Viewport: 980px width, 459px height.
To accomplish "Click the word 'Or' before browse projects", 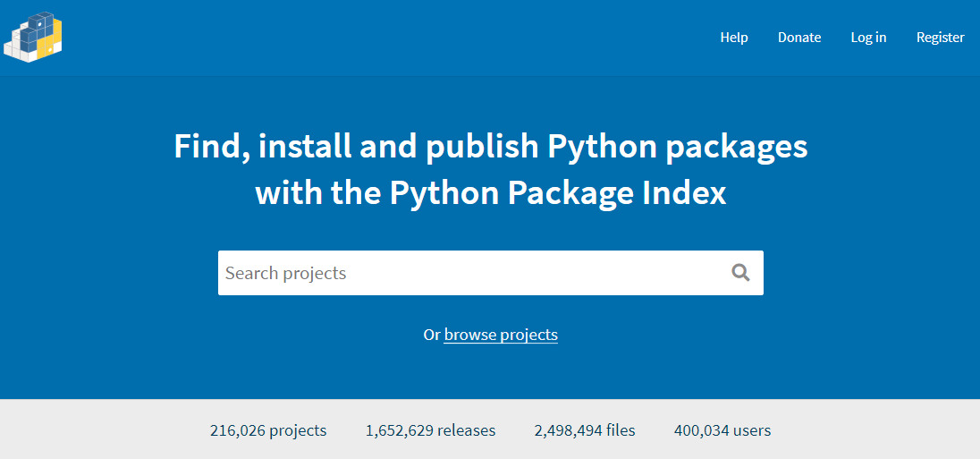I will (x=432, y=335).
